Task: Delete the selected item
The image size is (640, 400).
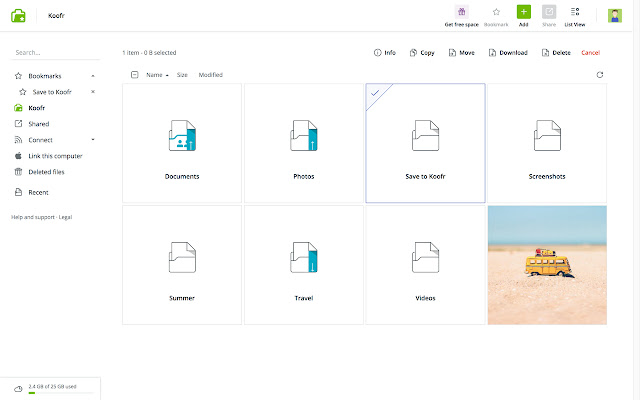Action: [x=556, y=53]
